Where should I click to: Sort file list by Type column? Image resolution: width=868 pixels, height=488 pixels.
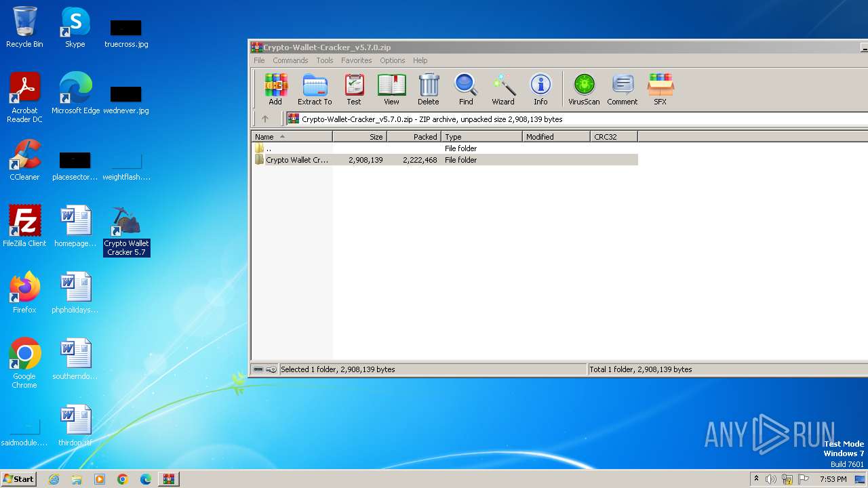tap(481, 137)
